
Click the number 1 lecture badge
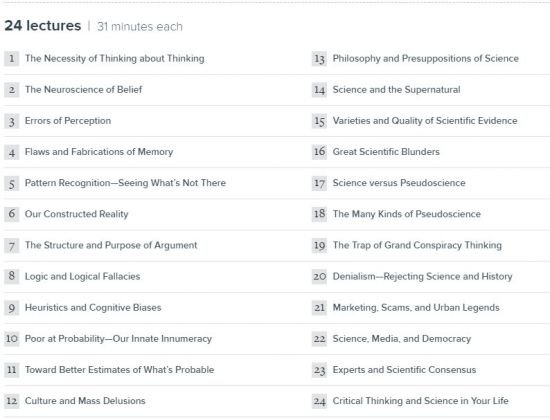(x=12, y=59)
